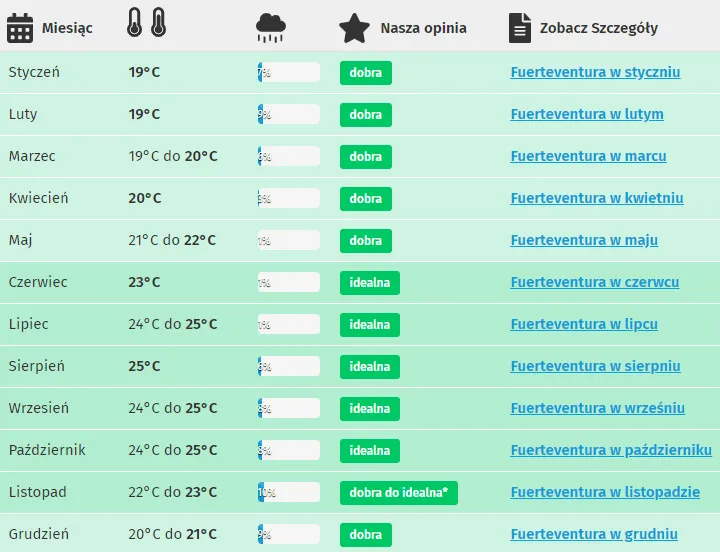Image resolution: width=720 pixels, height=552 pixels.
Task: Click the rain percentage bar for Listopad
Action: pos(288,493)
